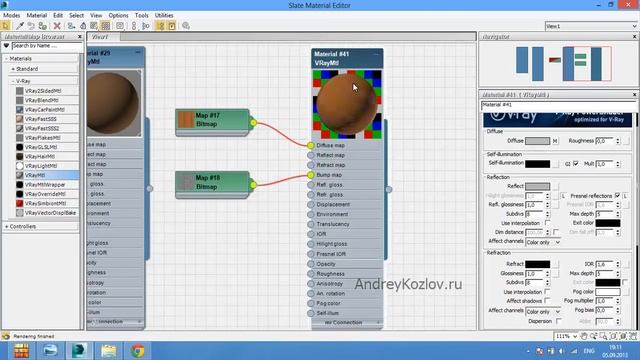Toggle Show Background in Preview checker icon

(x=105, y=26)
